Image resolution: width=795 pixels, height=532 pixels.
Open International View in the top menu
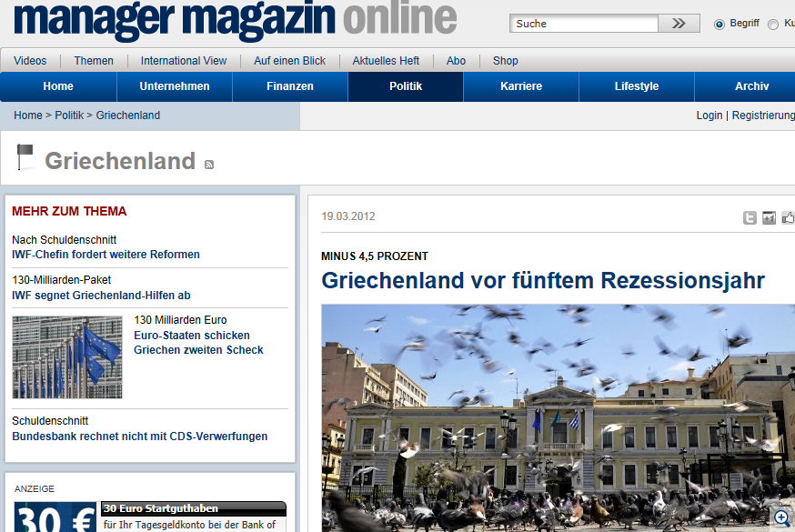(184, 61)
